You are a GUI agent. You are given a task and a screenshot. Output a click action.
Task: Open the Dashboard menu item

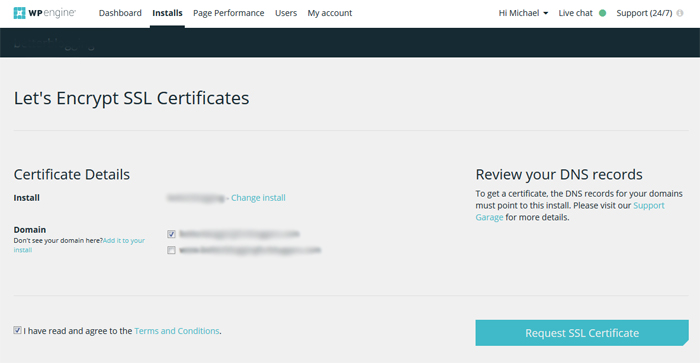click(x=120, y=13)
